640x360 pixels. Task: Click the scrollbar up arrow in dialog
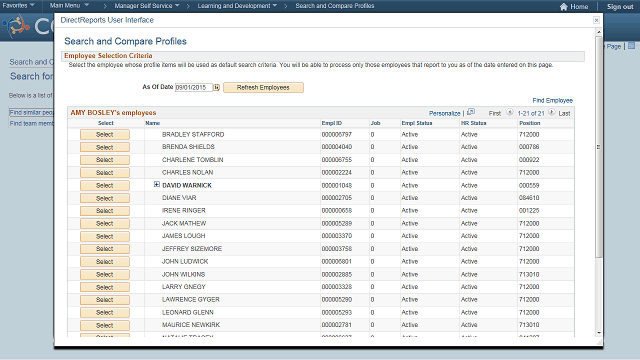[x=599, y=32]
